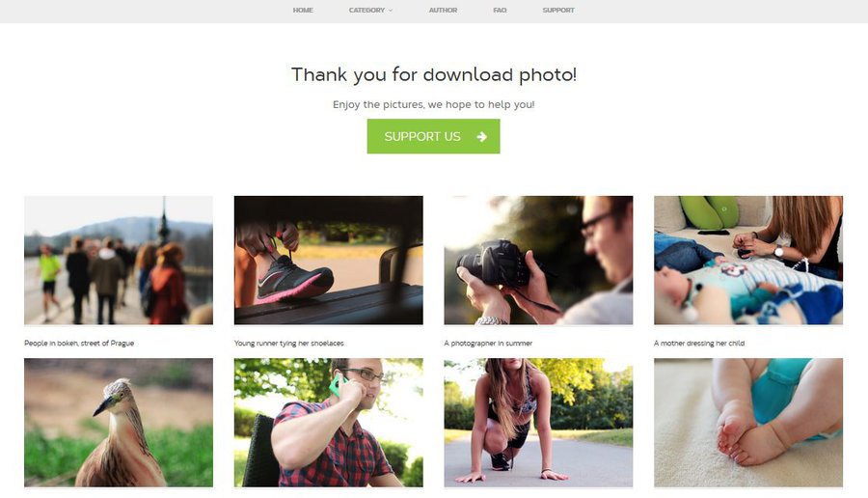
Task: Open the Home menu item
Action: [303, 10]
